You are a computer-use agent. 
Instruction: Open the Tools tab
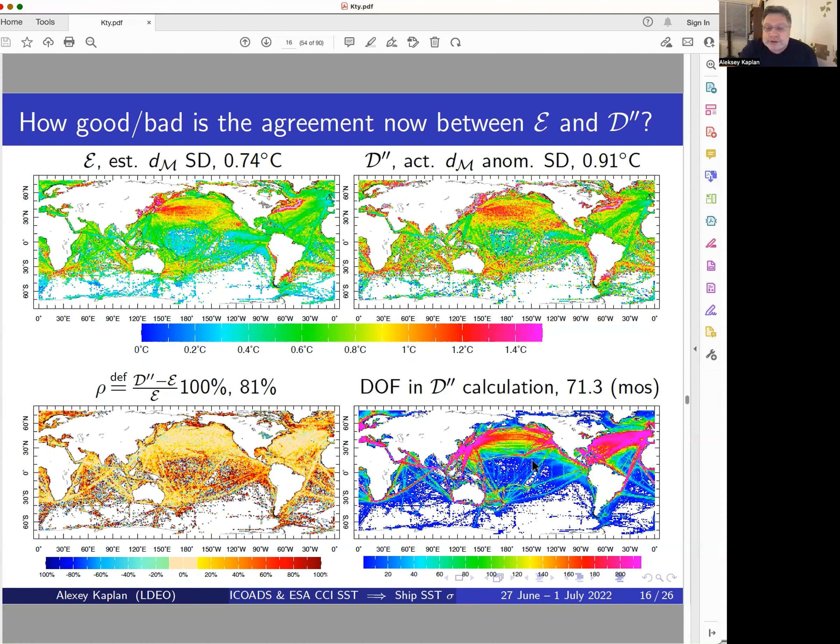45,22
